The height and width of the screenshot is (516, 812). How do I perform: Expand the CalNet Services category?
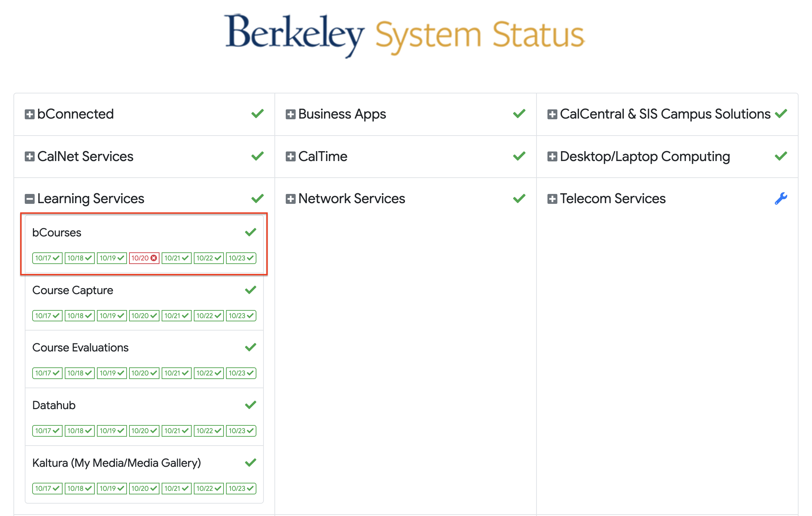(29, 156)
